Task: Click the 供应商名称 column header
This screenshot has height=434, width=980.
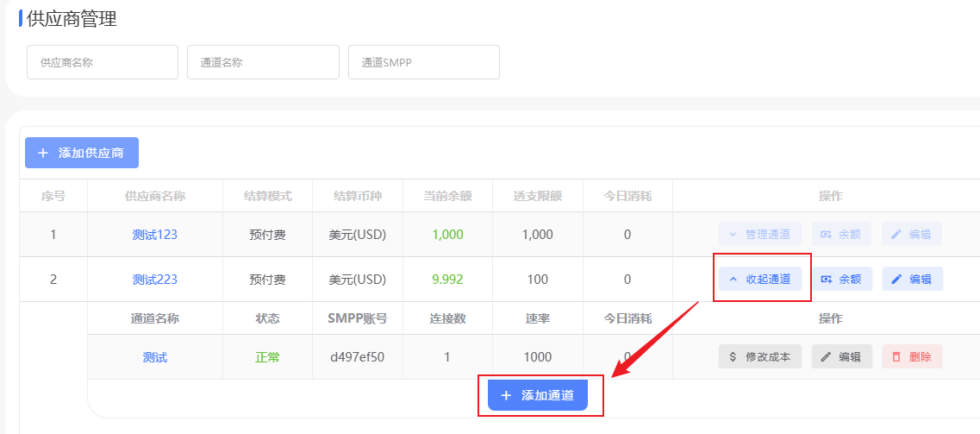Action: [155, 196]
